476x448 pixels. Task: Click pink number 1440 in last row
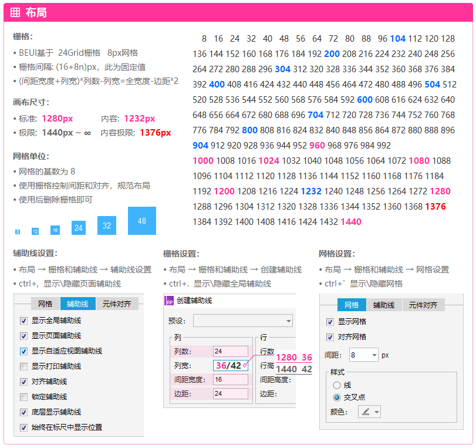tap(351, 222)
